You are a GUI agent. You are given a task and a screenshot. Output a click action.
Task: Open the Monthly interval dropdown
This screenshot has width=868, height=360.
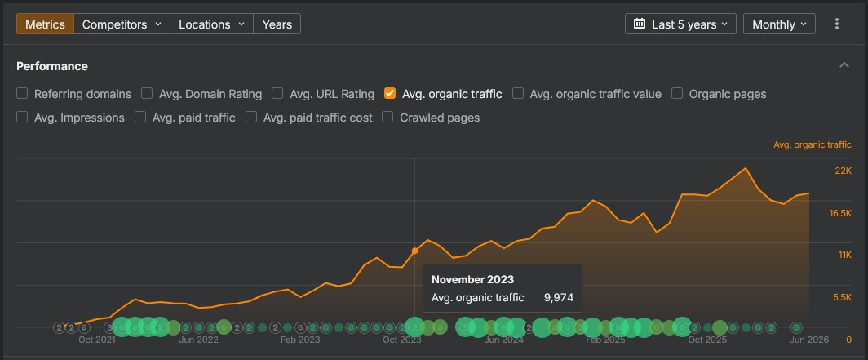tap(779, 24)
